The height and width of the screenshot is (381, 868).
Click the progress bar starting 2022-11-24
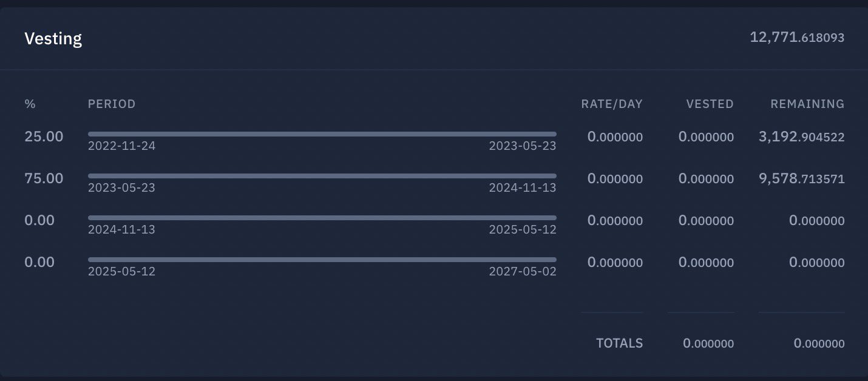coord(322,134)
